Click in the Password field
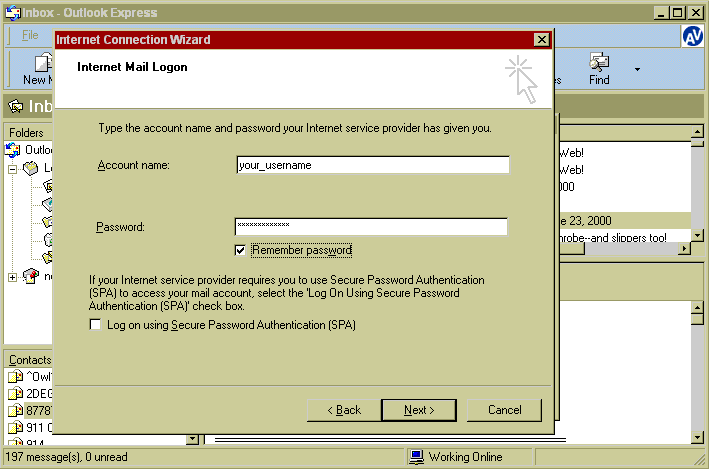 pos(371,227)
